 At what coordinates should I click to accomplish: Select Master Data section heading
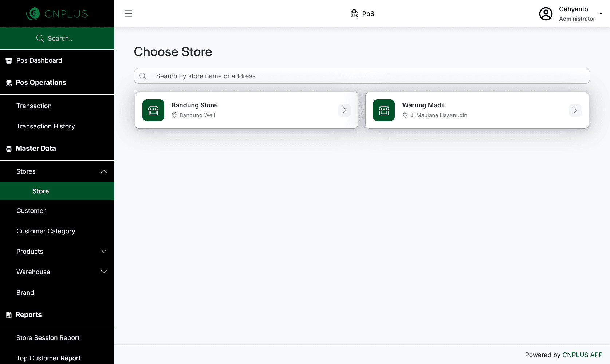[x=36, y=149]
